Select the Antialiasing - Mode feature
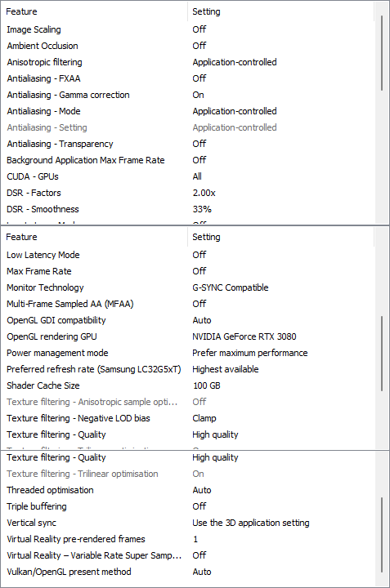 [x=43, y=111]
